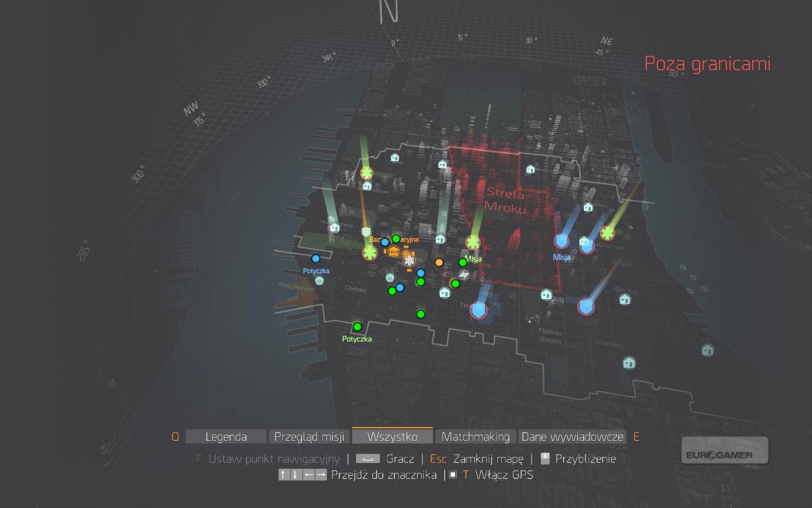812x508 pixels.
Task: Click the white asterisk player marker
Action: tap(409, 261)
